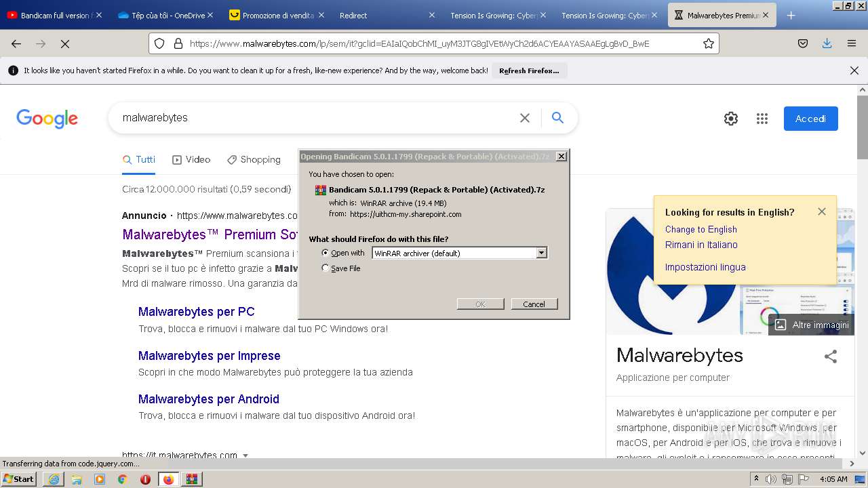Viewport: 868px width, 488px height.
Task: Click the shield tracking protection icon
Action: tap(159, 43)
